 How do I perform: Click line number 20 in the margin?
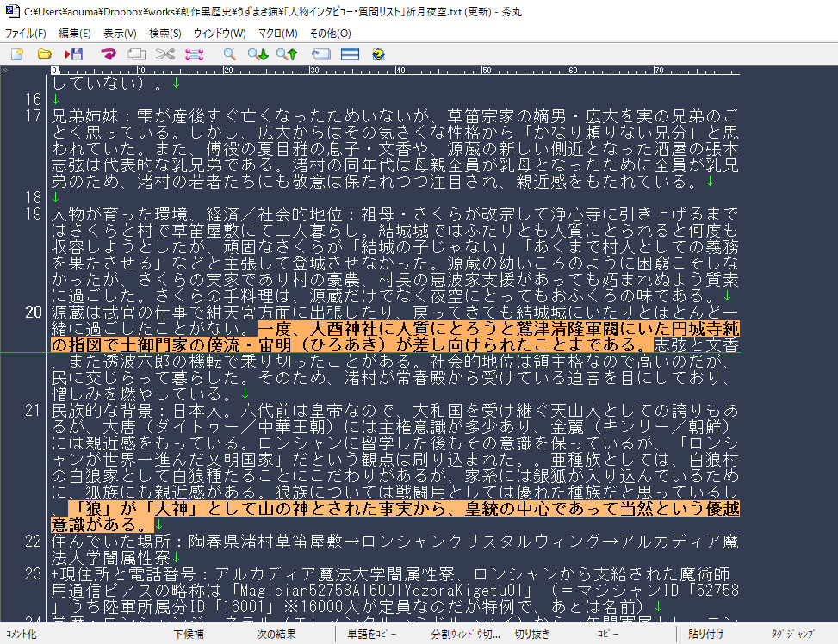point(34,312)
